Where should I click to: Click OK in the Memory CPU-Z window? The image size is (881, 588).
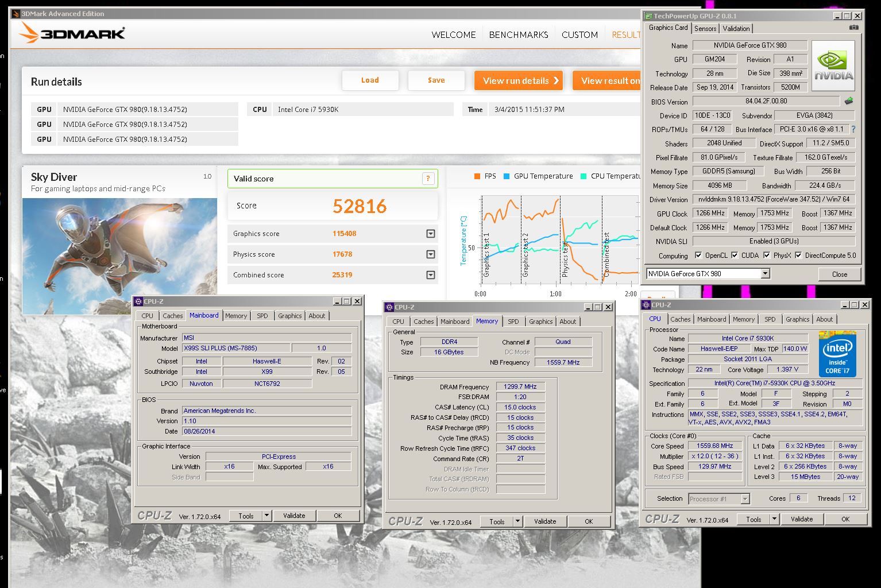tap(589, 521)
